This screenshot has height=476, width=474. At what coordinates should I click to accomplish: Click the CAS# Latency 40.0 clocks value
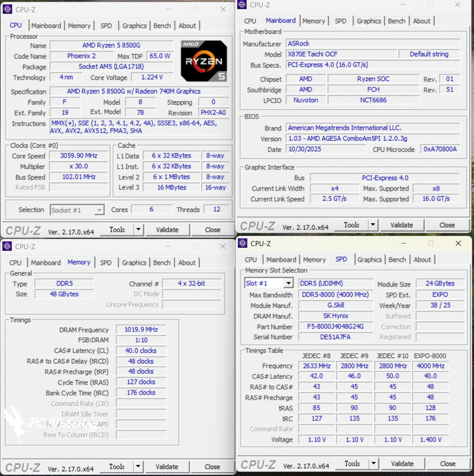(141, 351)
